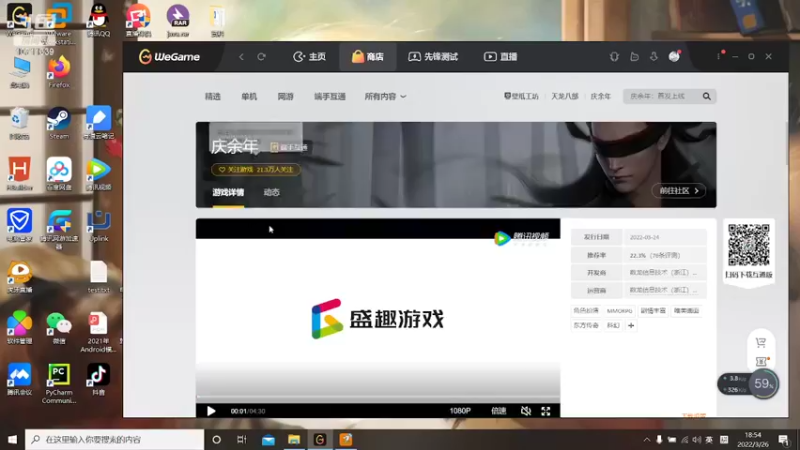The width and height of the screenshot is (800, 450).
Task: Click the 前往社区 button
Action: [x=679, y=191]
